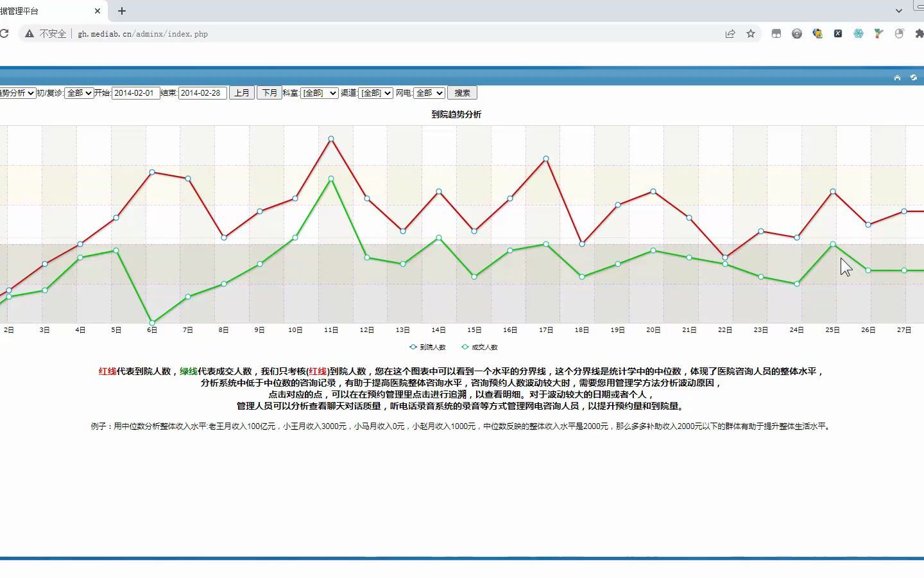Click the red line point at 6日

click(152, 172)
